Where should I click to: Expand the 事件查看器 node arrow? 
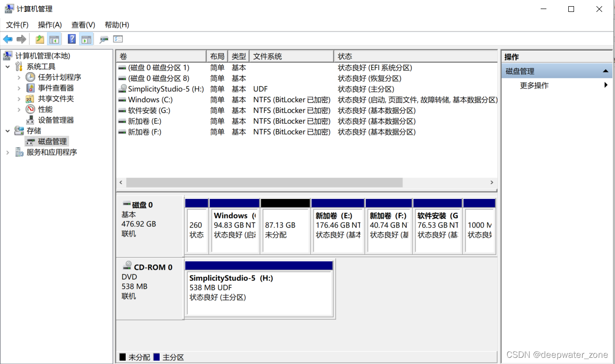(19, 88)
